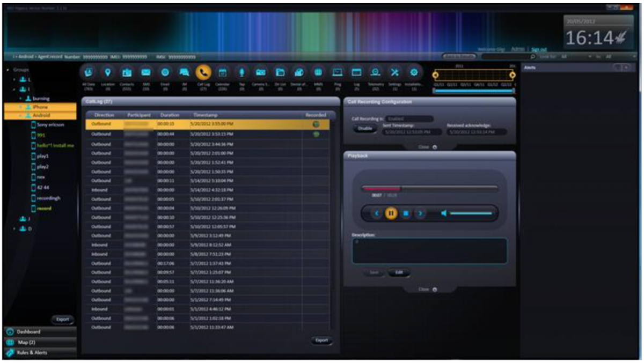Screen dimensions: 644x363
Task: Pause the call recording playback
Action: point(391,213)
